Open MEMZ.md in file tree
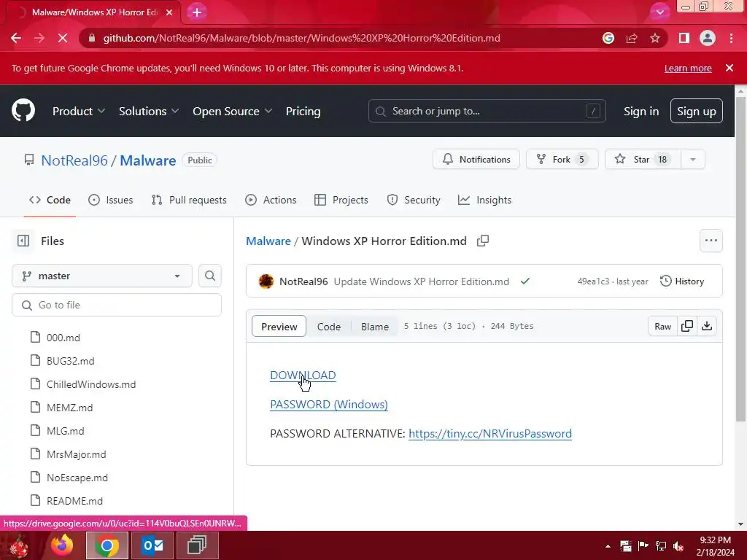 click(x=69, y=408)
